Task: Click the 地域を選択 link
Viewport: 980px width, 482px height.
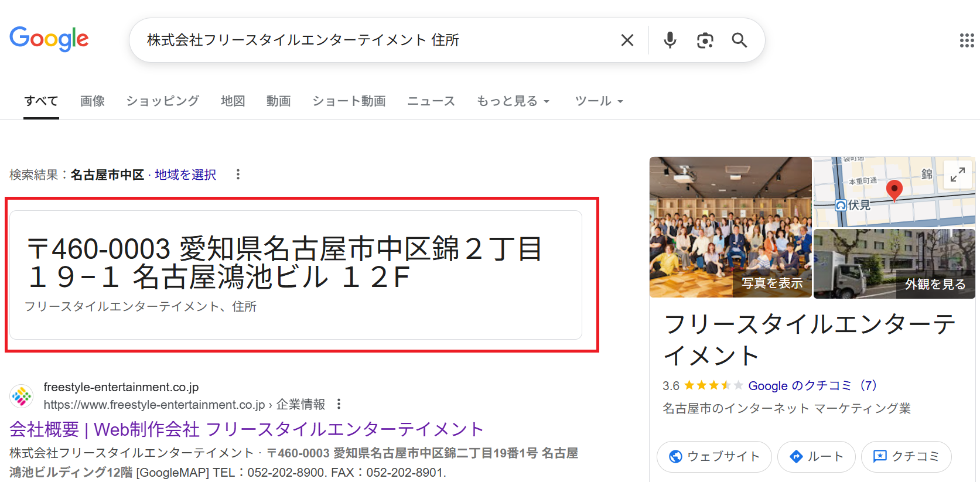Action: point(185,175)
